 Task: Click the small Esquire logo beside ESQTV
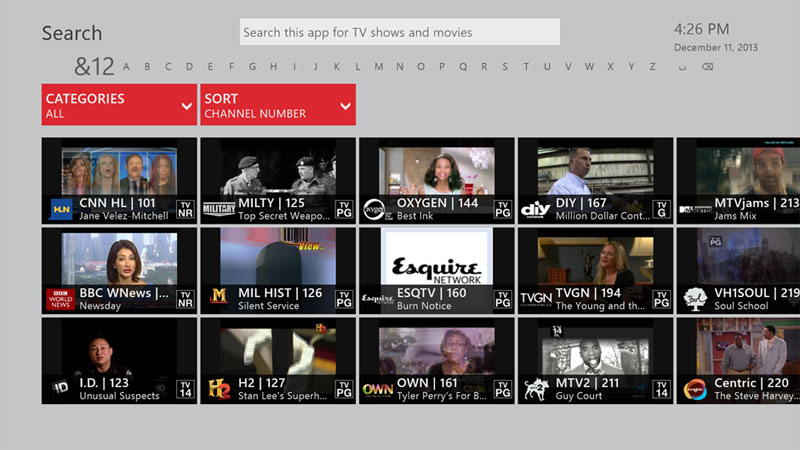point(378,299)
